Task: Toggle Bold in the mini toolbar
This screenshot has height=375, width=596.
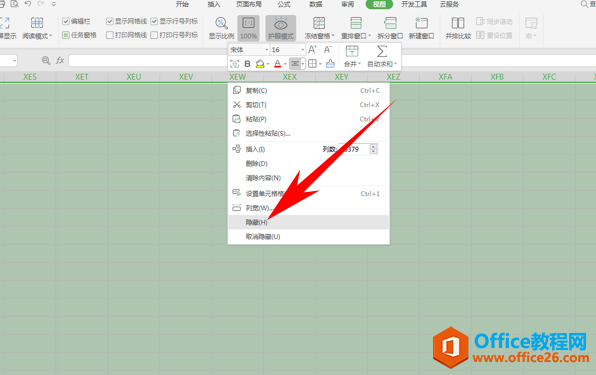Action: [247, 64]
